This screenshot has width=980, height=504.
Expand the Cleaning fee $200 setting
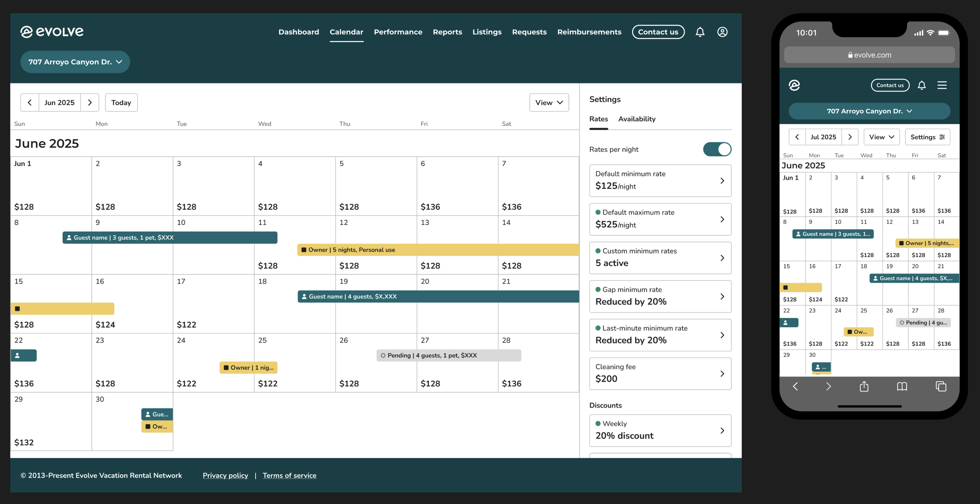(660, 374)
